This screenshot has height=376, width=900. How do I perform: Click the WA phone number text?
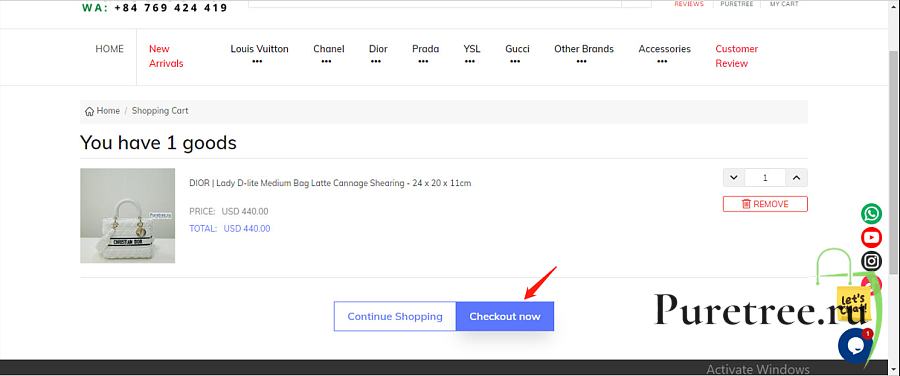click(154, 7)
